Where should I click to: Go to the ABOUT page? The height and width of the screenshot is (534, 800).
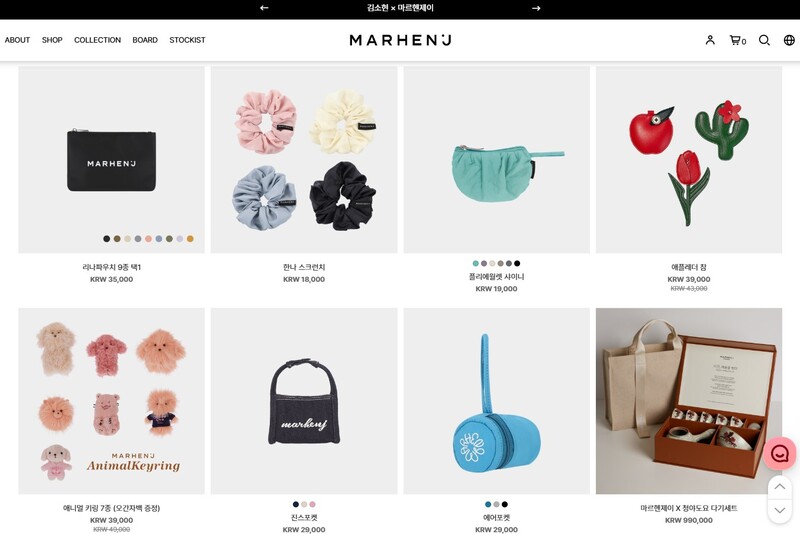(17, 40)
